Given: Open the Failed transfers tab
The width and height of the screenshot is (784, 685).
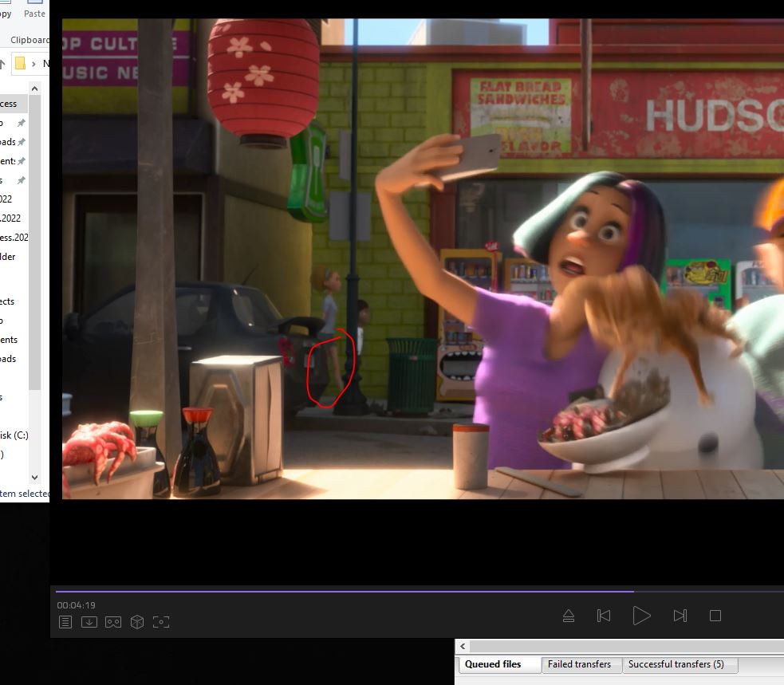Looking at the screenshot, I should pyautogui.click(x=579, y=664).
